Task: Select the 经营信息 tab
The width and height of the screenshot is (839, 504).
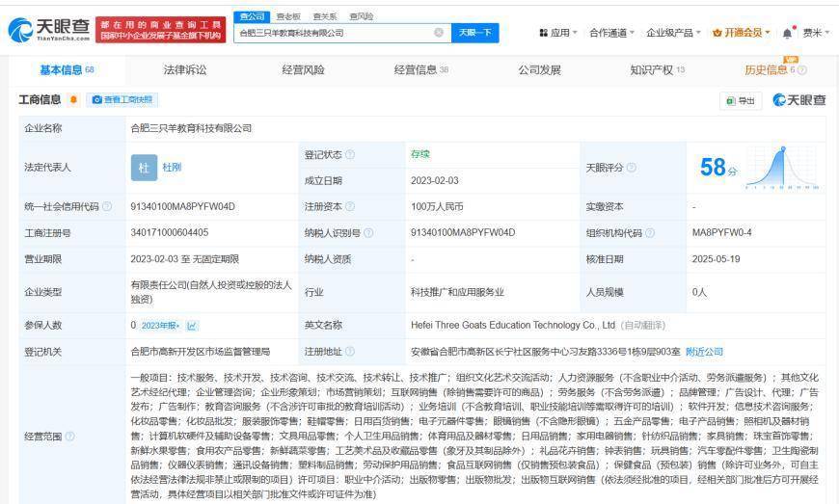Action: coord(421,70)
